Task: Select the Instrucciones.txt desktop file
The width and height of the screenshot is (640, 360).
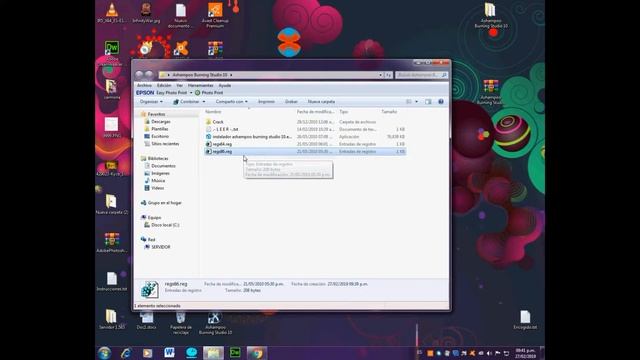Action: [112, 282]
